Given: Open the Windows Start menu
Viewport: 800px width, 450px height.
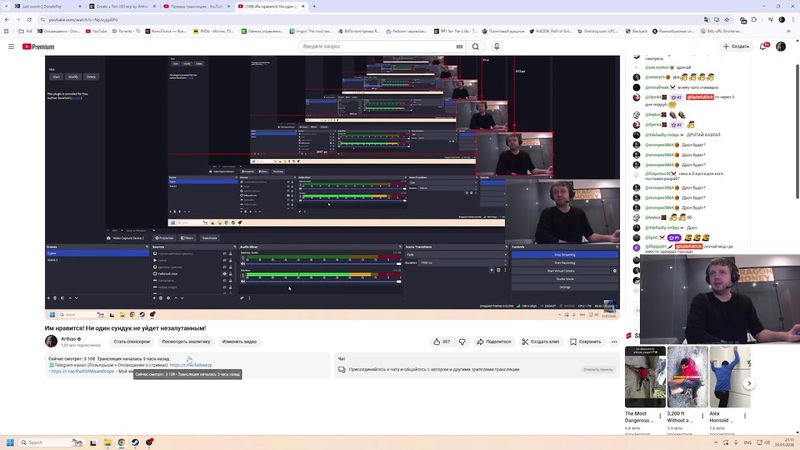Looking at the screenshot, I should pyautogui.click(x=10, y=442).
